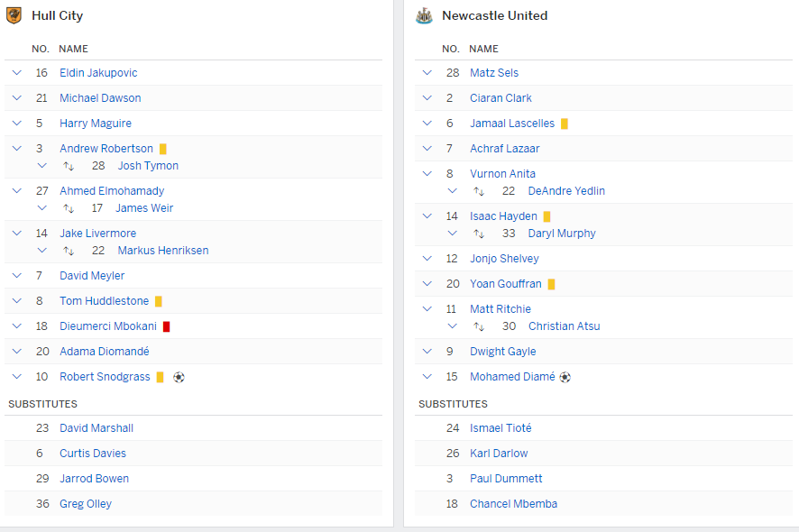Click Jamaal Lascelles' yellow card icon
The height and width of the screenshot is (532, 799).
(x=564, y=124)
